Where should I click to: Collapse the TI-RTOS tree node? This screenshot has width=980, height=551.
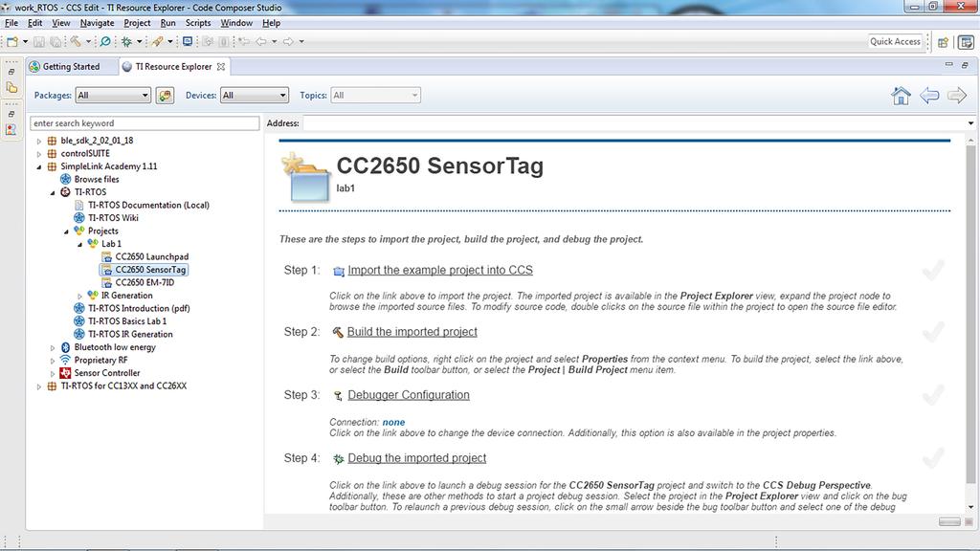click(53, 192)
